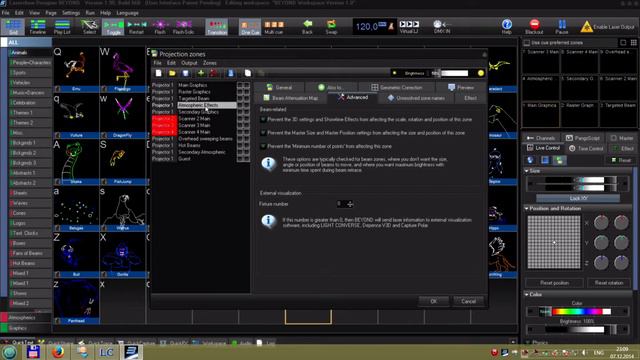Click the rainbow Color slider
The image size is (640, 360).
click(x=578, y=311)
